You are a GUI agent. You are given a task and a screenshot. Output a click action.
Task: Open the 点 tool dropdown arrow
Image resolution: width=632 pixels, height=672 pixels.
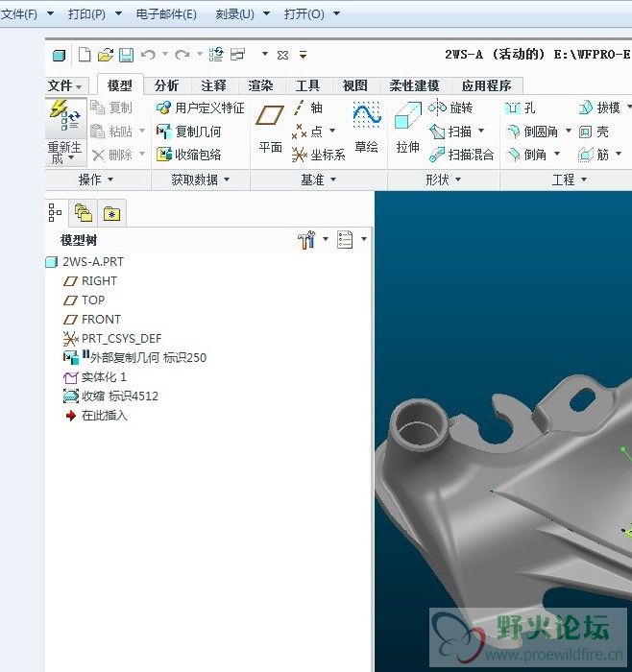pos(332,131)
